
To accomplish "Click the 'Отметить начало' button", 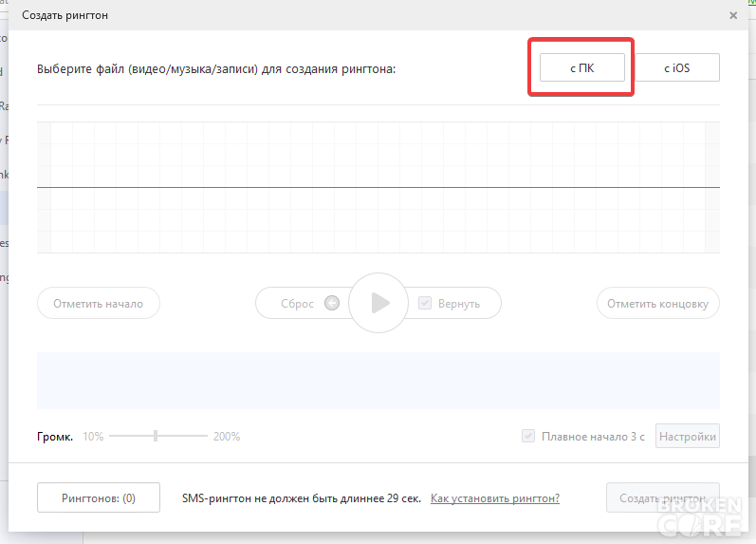I will click(99, 303).
